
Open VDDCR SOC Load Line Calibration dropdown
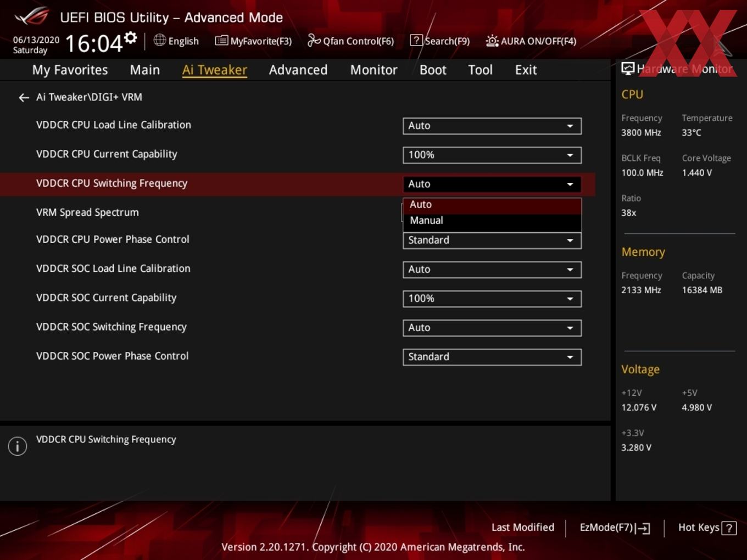point(492,270)
